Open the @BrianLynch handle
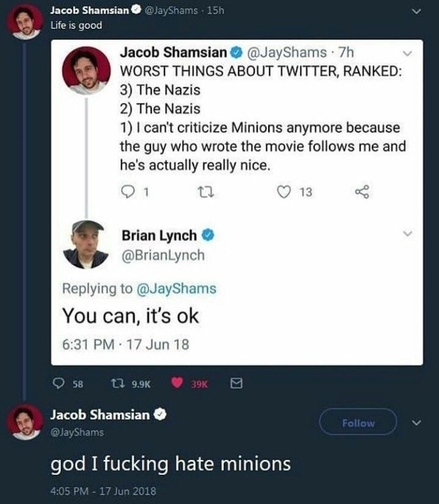Viewport: 439px width, 504px height. click(163, 255)
